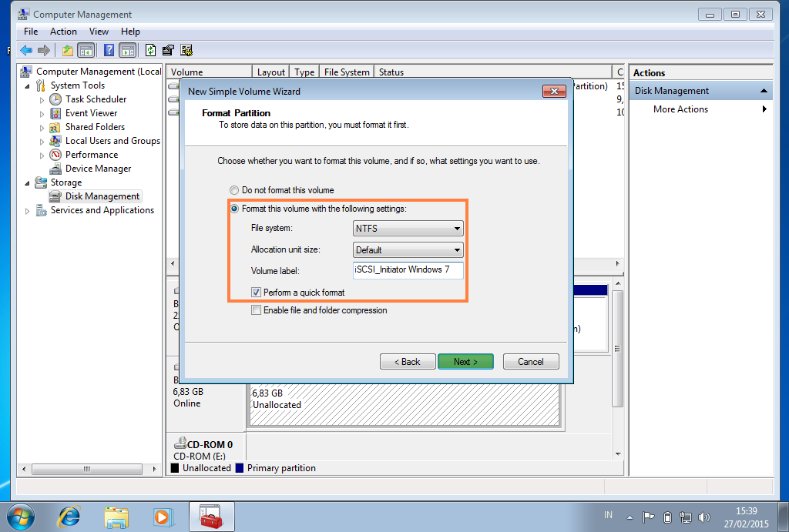The image size is (789, 532).
Task: Click the Layout column header
Action: [x=270, y=72]
